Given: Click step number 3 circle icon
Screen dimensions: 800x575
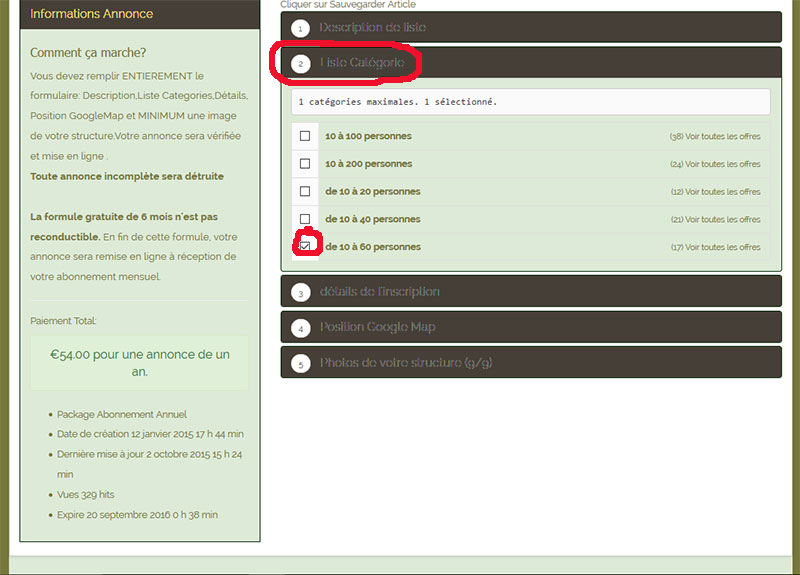Looking at the screenshot, I should (x=301, y=293).
